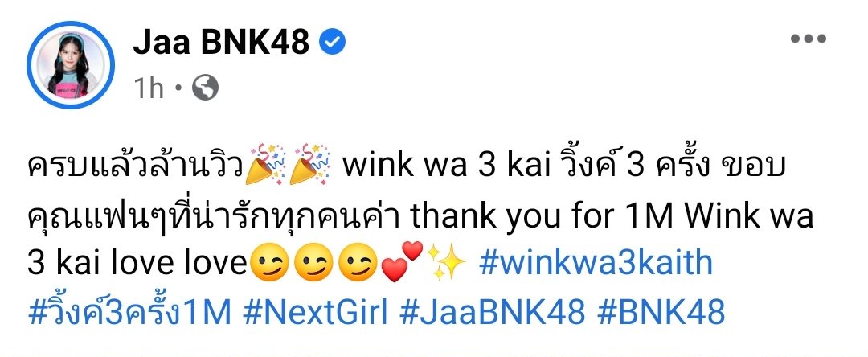The height and width of the screenshot is (357, 868).
Task: Open the #NextGirl hashtag
Action: [x=315, y=312]
